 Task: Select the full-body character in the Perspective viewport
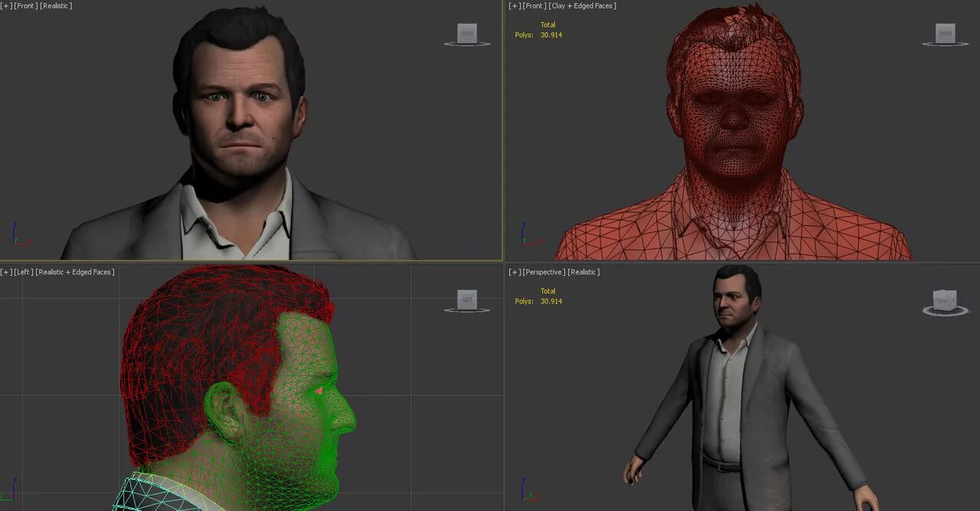pos(749,391)
